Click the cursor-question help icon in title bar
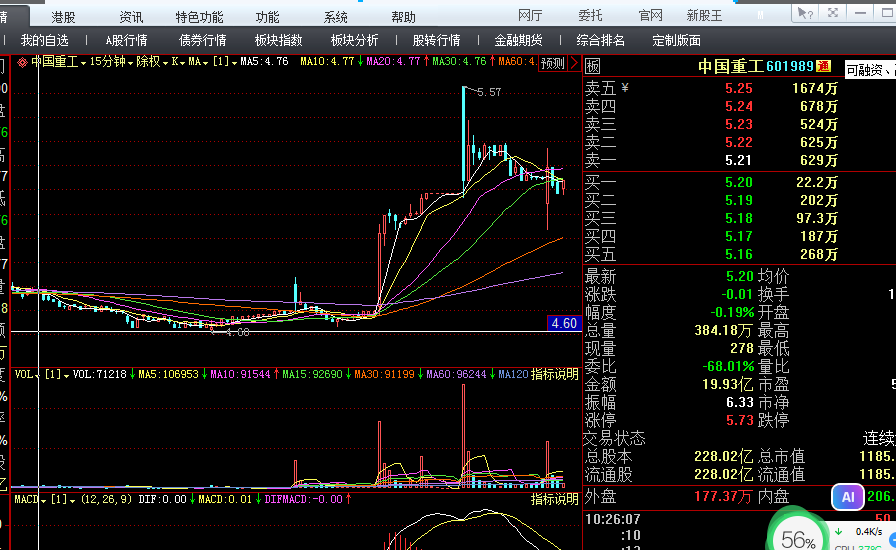Image resolution: width=896 pixels, height=550 pixels. tap(805, 13)
